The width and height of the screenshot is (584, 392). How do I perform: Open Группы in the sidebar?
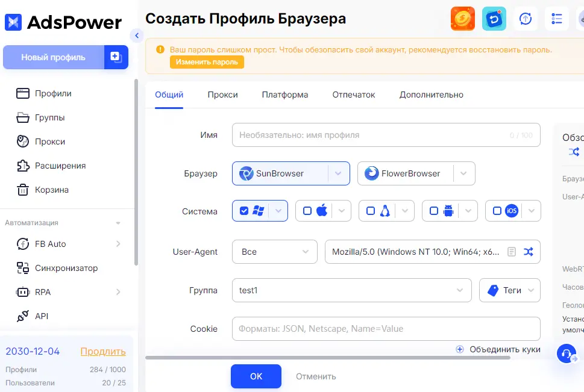tap(40, 117)
